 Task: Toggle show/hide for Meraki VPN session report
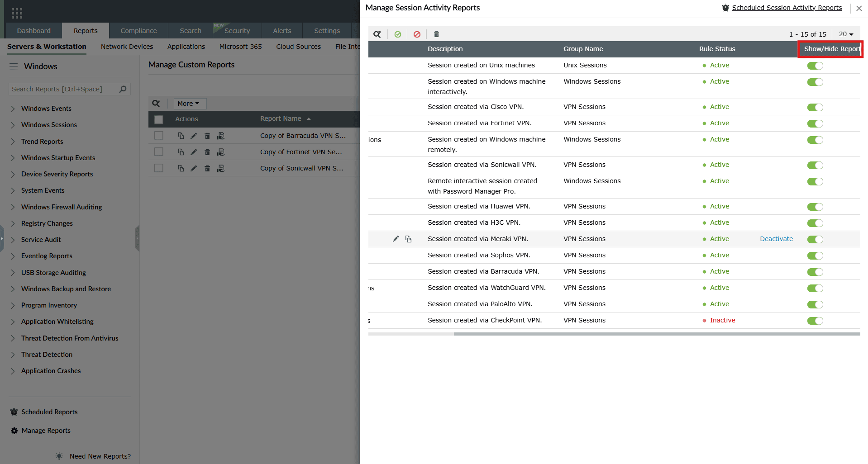815,239
